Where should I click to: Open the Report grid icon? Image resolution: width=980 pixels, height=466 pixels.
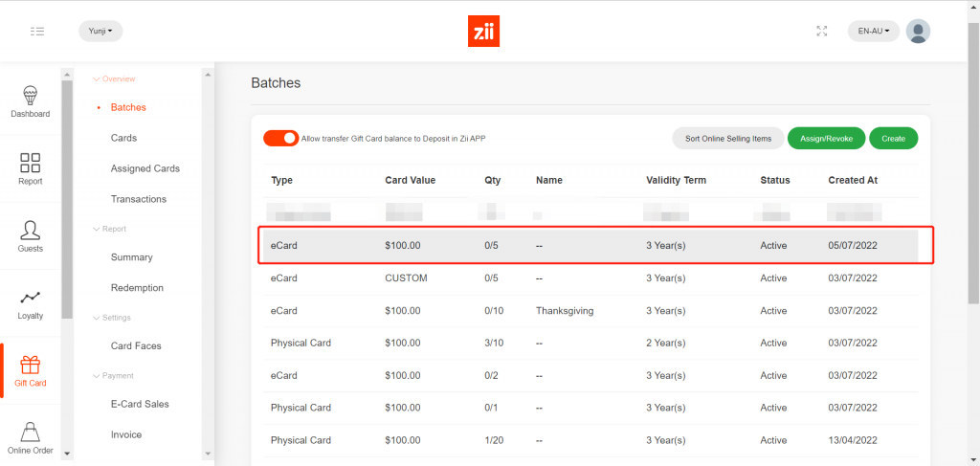coord(30,163)
